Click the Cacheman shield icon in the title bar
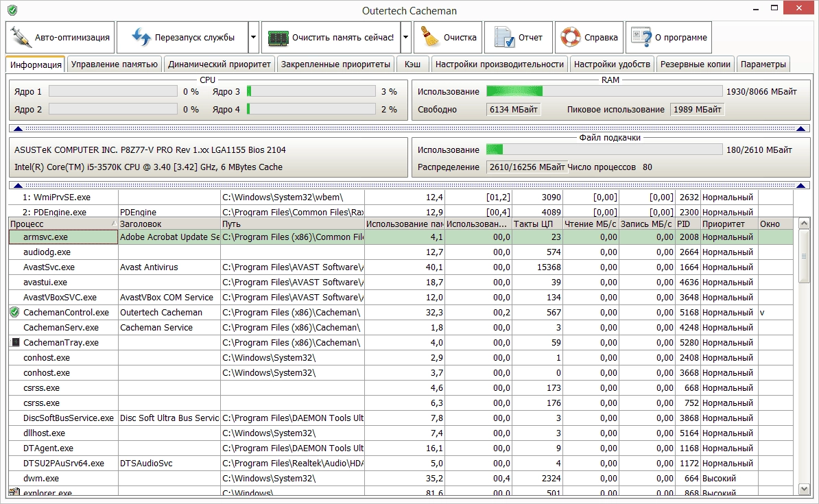Screen dimensions: 819x504 [x=12, y=10]
